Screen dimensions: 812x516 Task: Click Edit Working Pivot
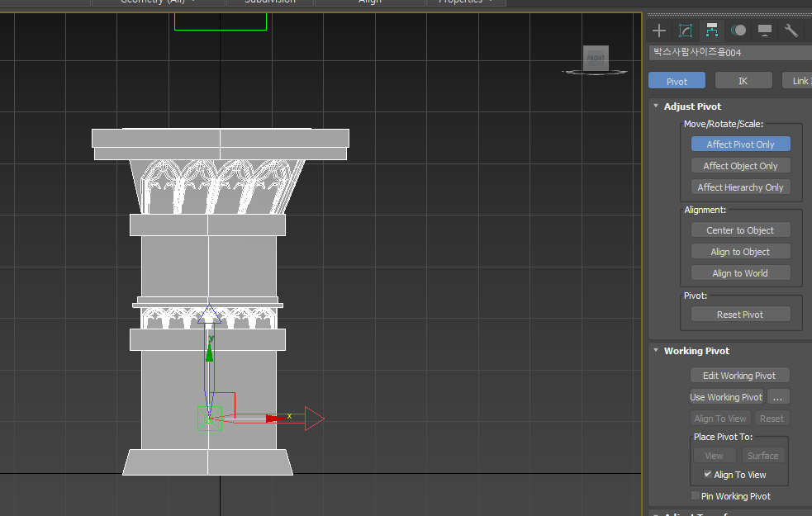point(739,375)
